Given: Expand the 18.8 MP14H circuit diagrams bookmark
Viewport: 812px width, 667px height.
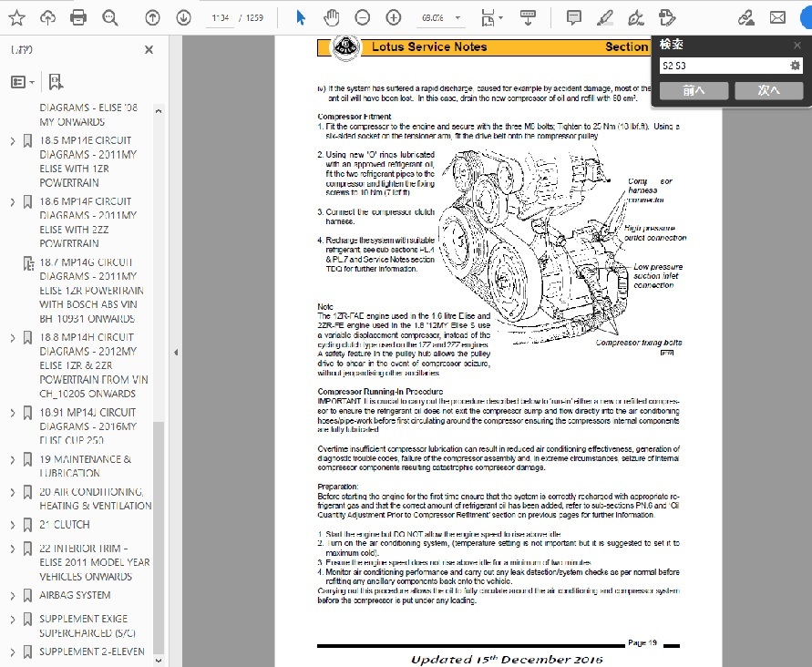Looking at the screenshot, I should click(x=13, y=338).
